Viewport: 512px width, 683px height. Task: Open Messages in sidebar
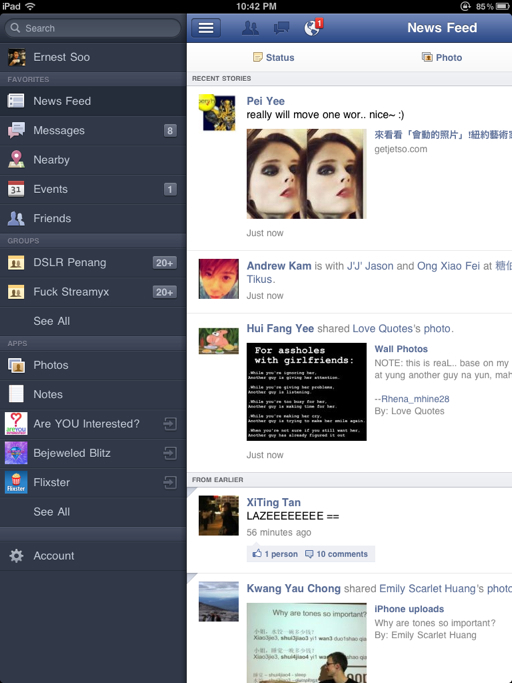tap(93, 130)
